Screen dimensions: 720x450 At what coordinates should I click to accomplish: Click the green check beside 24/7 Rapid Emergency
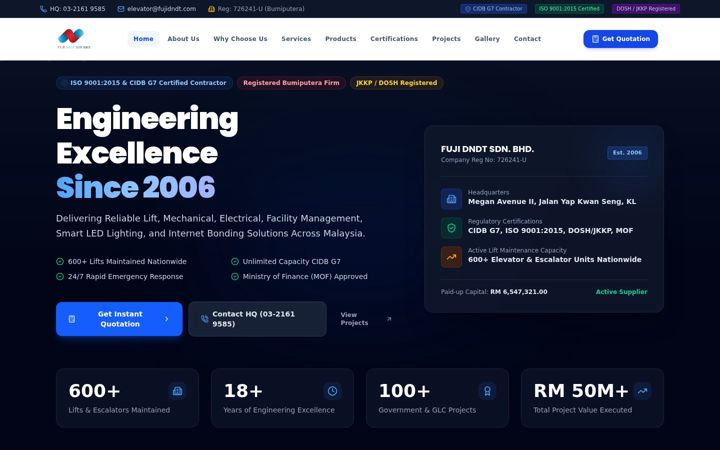pos(60,276)
